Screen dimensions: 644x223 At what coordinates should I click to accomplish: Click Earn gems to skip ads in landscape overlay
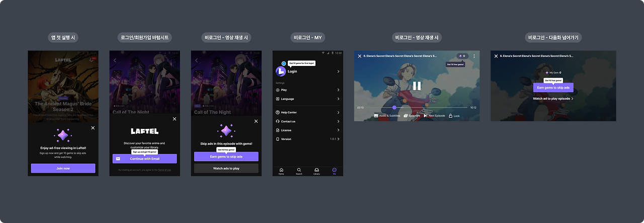click(553, 88)
